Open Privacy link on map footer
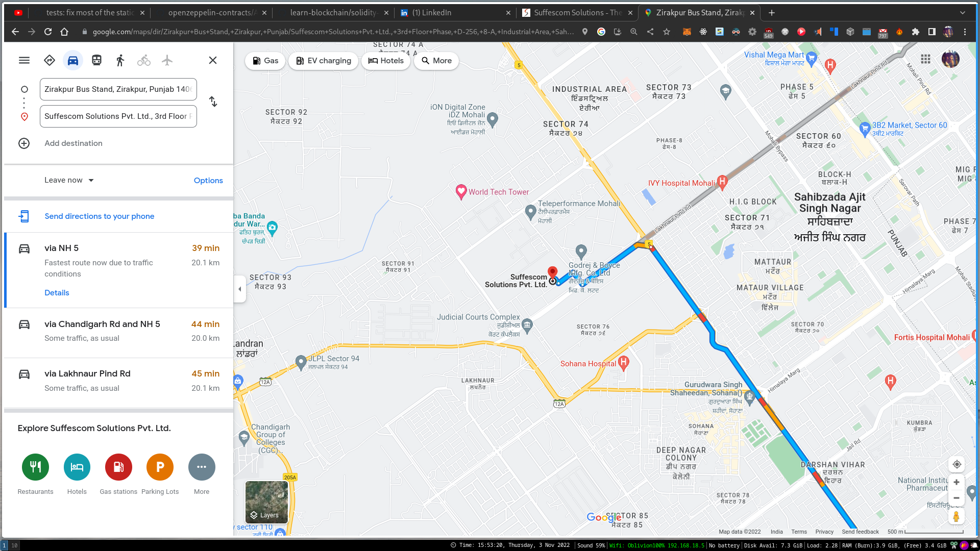 [824, 532]
